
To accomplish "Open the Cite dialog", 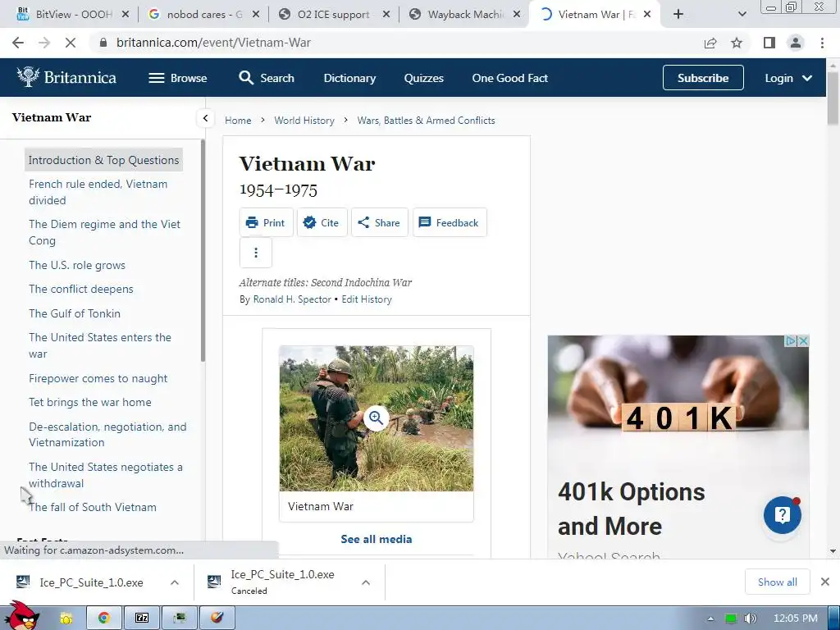I will pyautogui.click(x=322, y=222).
